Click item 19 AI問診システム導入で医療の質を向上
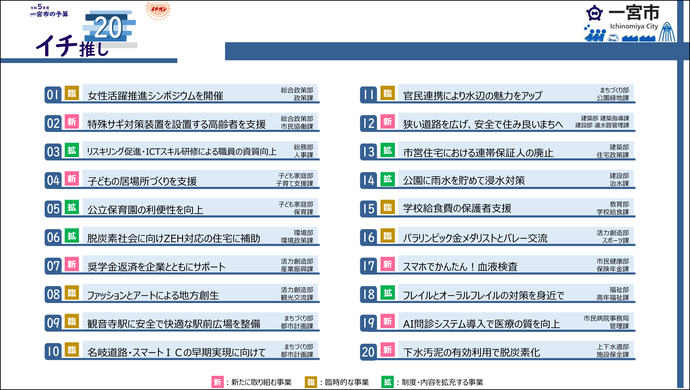Screen dimensions: 690x390 pyautogui.click(x=497, y=323)
